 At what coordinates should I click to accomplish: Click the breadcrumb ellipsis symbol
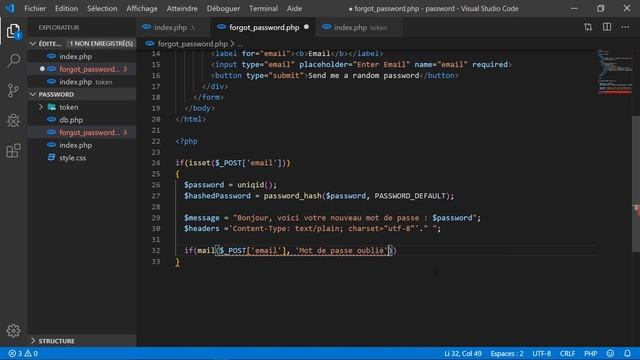point(240,44)
